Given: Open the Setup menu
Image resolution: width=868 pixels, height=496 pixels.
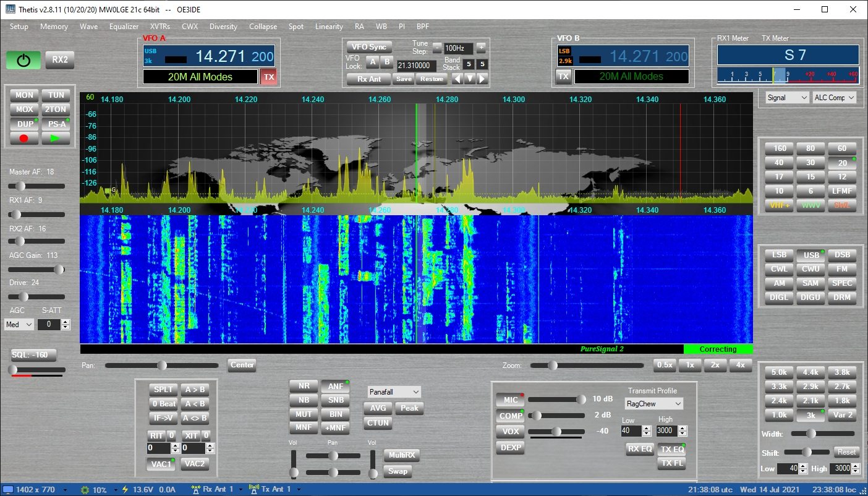Looking at the screenshot, I should click(19, 27).
